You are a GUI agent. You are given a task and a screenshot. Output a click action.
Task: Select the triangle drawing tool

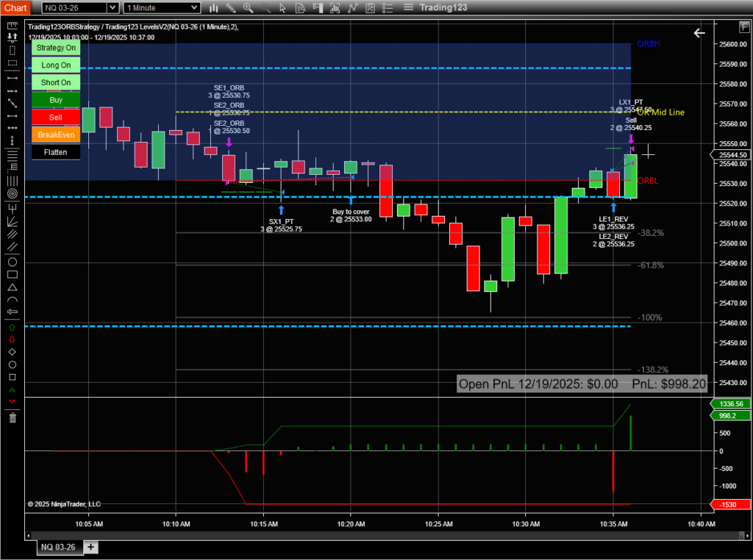(x=13, y=287)
